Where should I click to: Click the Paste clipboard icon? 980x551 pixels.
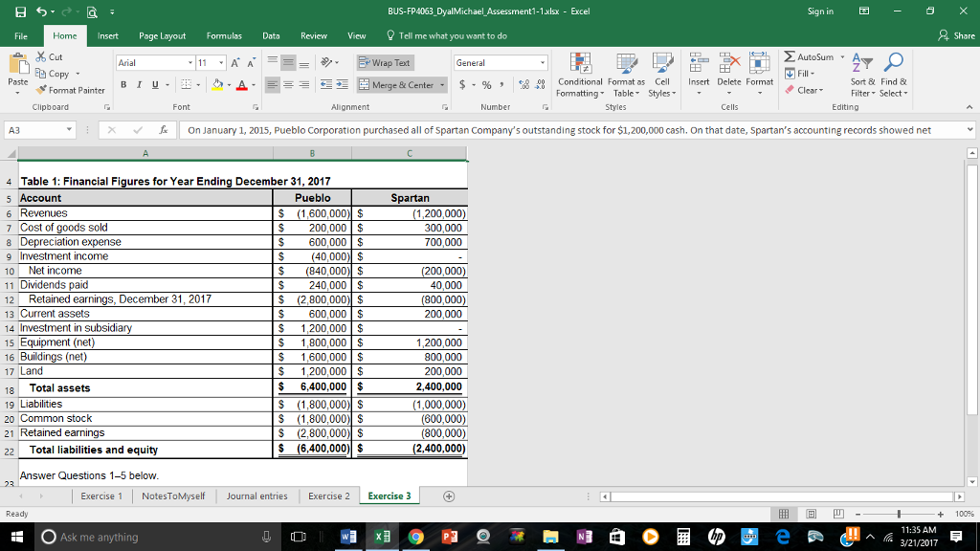coord(18,64)
